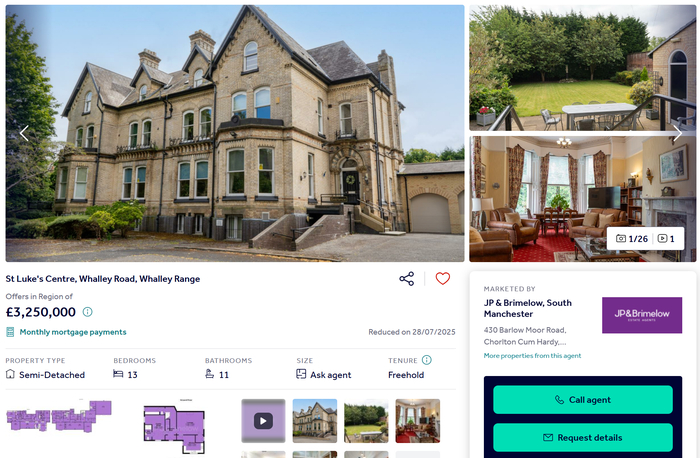
Task: Select the living room thumbnail
Action: (417, 421)
